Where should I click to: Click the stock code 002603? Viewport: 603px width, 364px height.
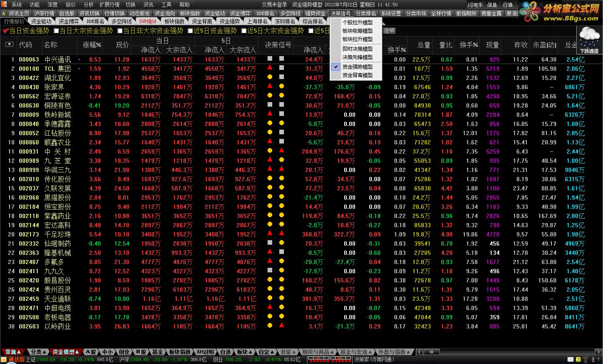click(29, 326)
